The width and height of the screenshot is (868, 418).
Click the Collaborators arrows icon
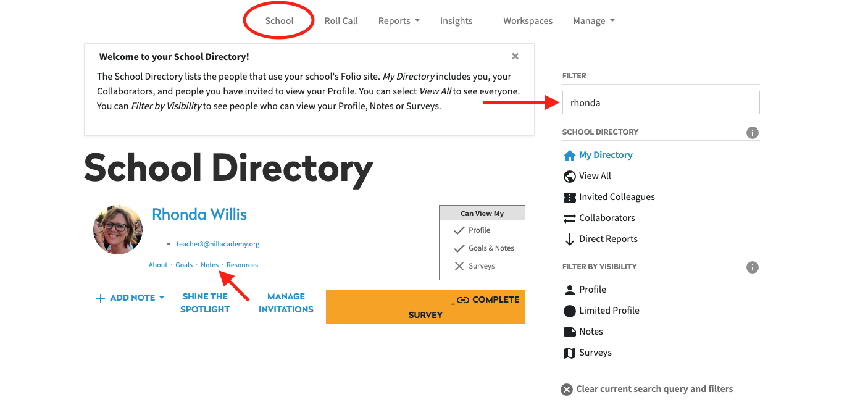point(569,218)
